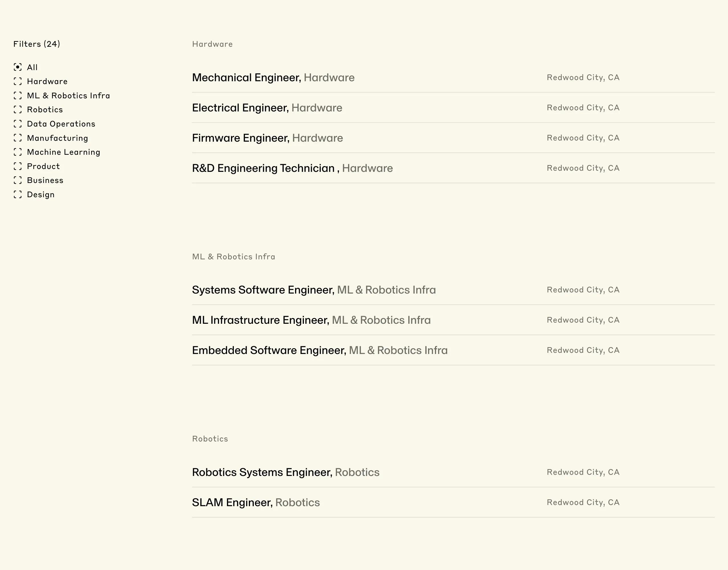Image resolution: width=728 pixels, height=570 pixels.
Task: Open the R&D Engineering Technician listing
Action: pos(453,168)
